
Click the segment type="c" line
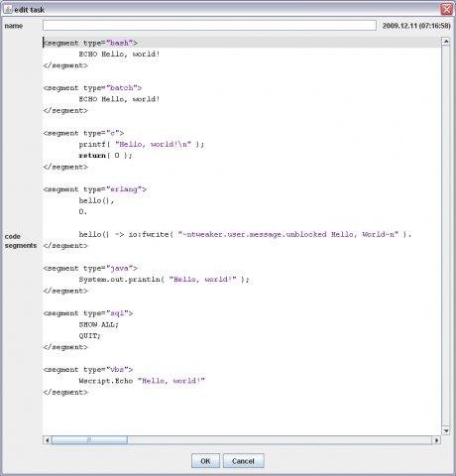[x=84, y=133]
